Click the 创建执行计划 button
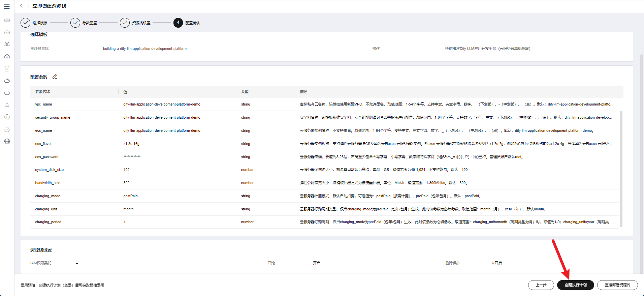Image resolution: width=644 pixels, height=296 pixels. click(x=576, y=285)
